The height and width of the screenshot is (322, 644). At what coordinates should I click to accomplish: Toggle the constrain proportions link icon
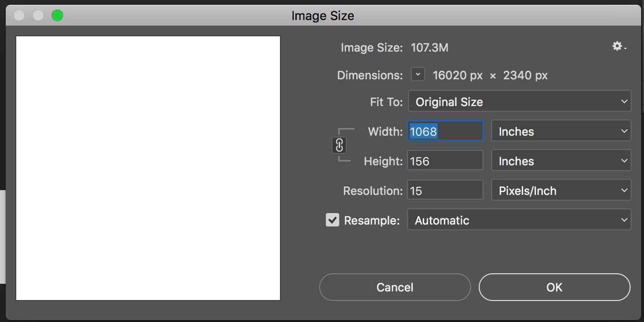pyautogui.click(x=339, y=145)
